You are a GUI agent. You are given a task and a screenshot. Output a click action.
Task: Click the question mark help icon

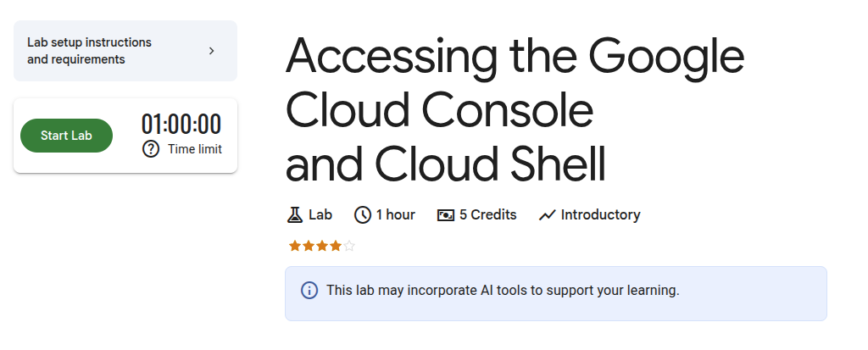pyautogui.click(x=151, y=149)
